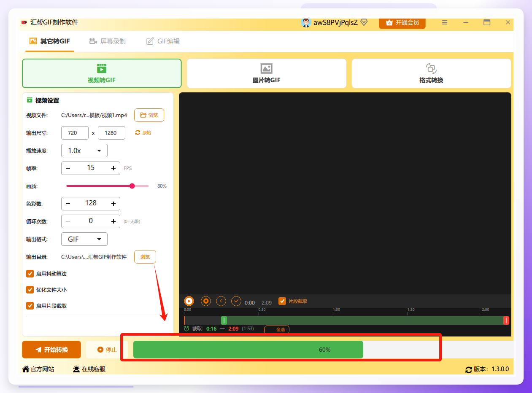Increase frame rate with plus button
The width and height of the screenshot is (532, 393).
tap(113, 168)
